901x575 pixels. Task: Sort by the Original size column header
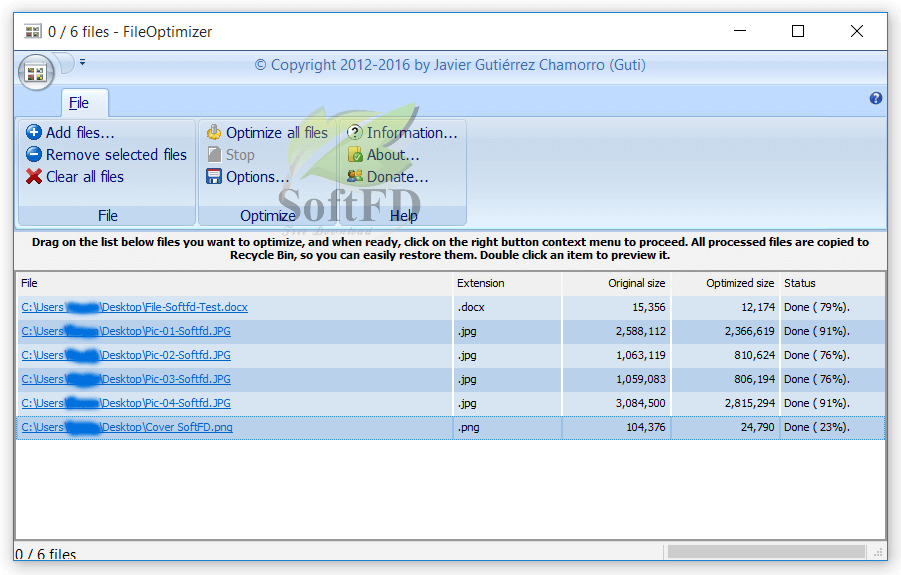pos(617,283)
